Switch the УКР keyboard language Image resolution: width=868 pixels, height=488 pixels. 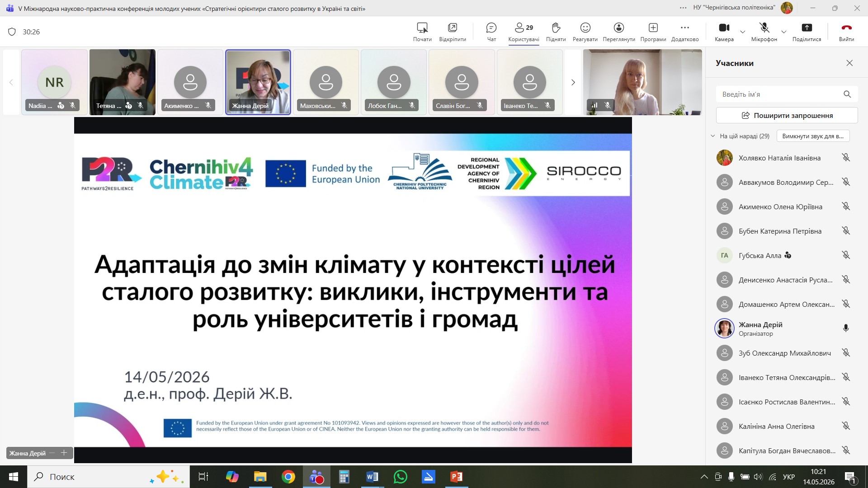[789, 477]
